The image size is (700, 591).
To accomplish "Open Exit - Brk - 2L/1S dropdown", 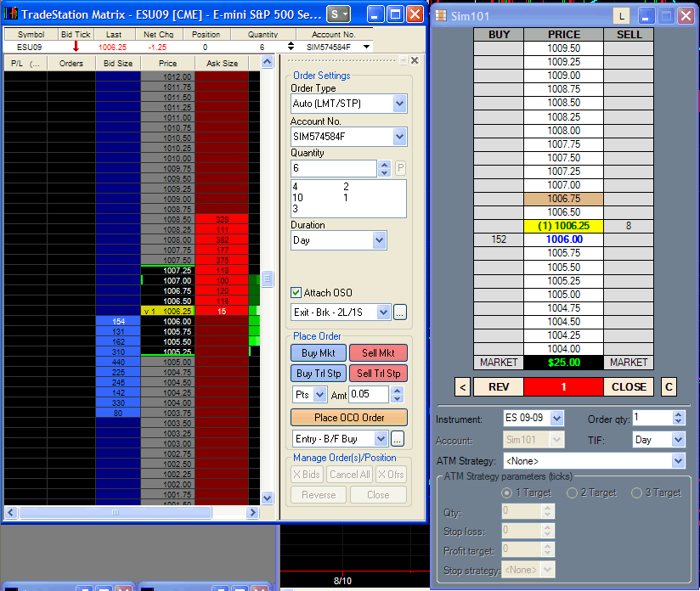I will 383,312.
